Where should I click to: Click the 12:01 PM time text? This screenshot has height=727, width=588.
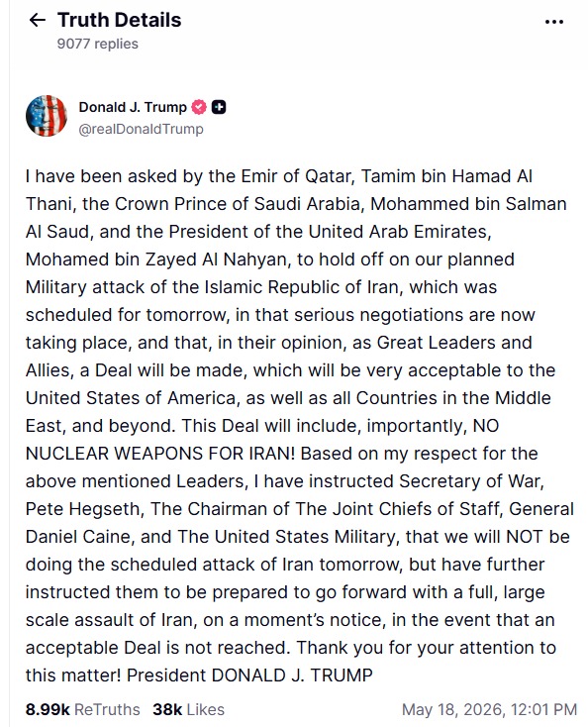(x=544, y=709)
